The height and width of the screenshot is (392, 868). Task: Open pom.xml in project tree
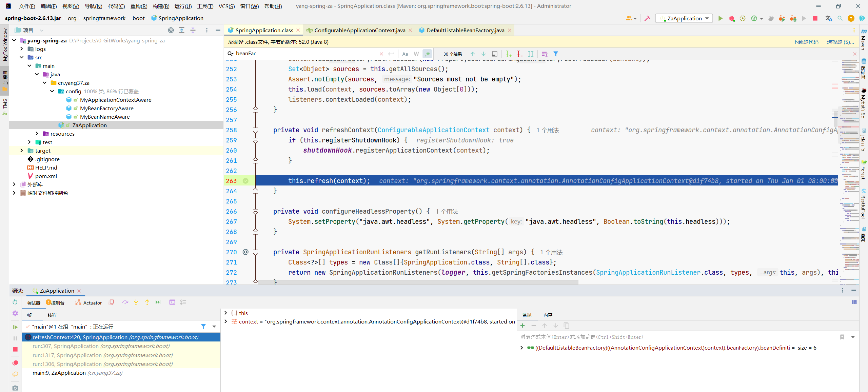46,176
